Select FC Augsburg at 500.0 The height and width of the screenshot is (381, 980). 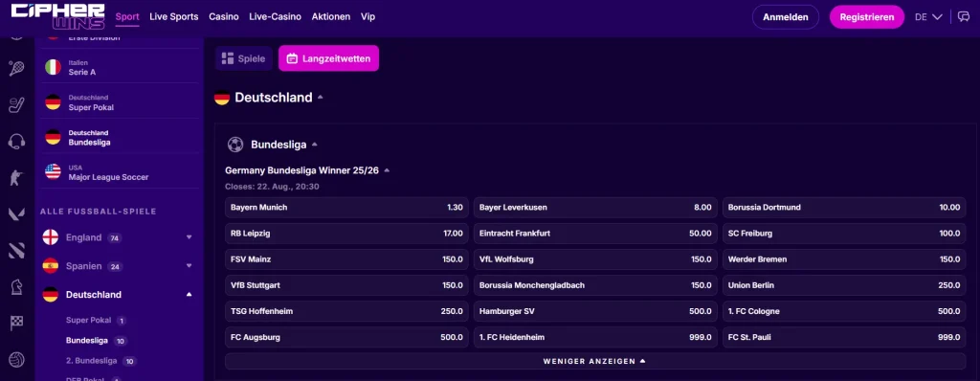[346, 337]
